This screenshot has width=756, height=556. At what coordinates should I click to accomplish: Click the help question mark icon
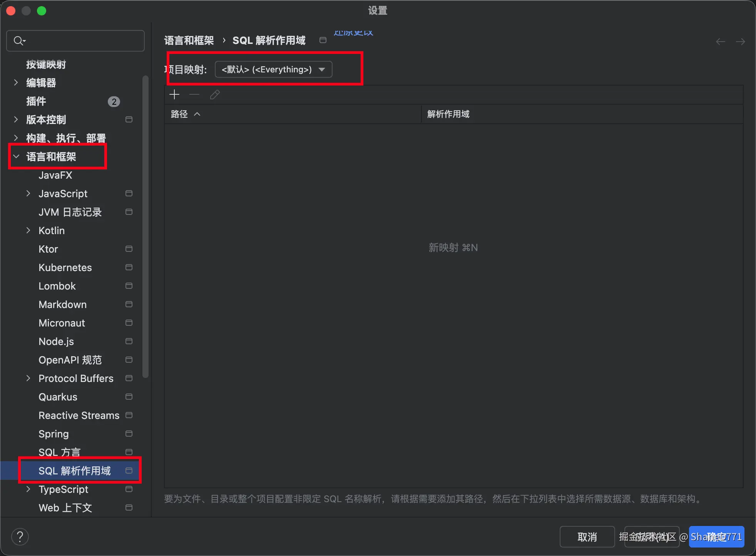pos(20,536)
